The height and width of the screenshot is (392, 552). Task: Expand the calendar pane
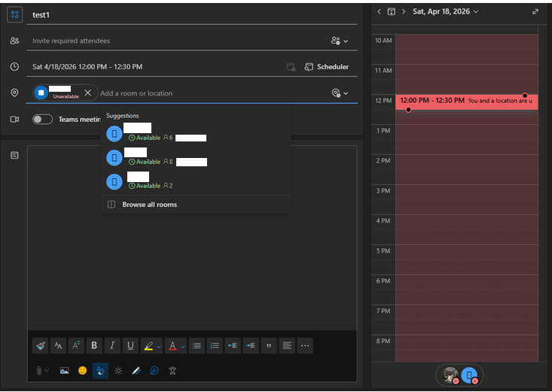tap(535, 11)
